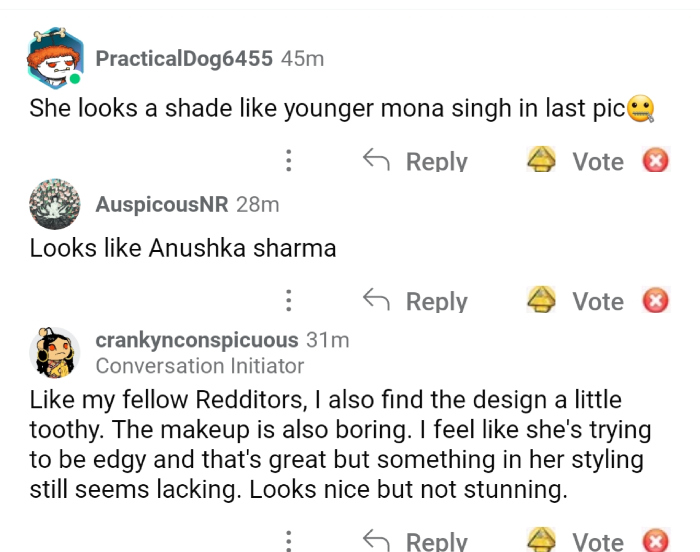700x552 pixels.
Task: Reply to the Anushka sharma comment
Action: [x=415, y=301]
